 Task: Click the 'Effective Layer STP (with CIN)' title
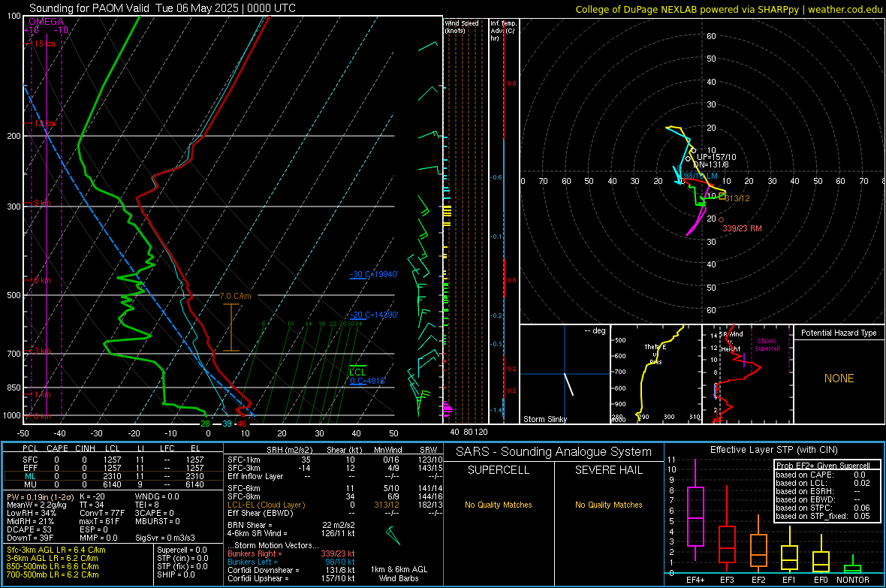[x=773, y=450]
